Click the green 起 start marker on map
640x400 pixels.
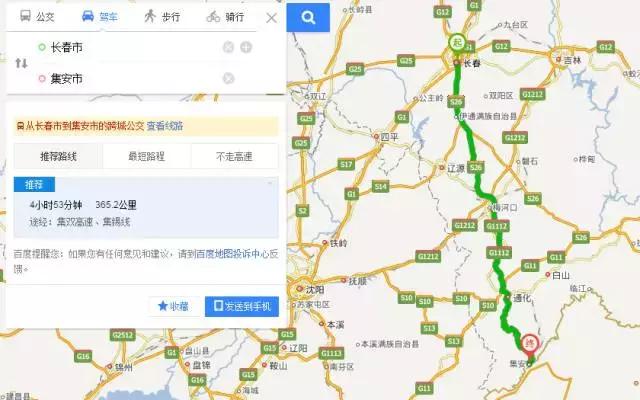tap(458, 42)
